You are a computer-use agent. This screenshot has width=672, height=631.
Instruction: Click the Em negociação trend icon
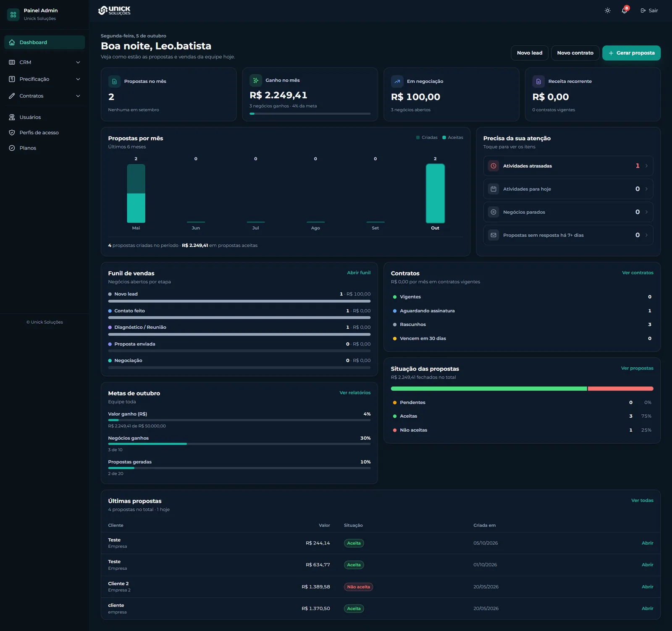click(x=397, y=81)
